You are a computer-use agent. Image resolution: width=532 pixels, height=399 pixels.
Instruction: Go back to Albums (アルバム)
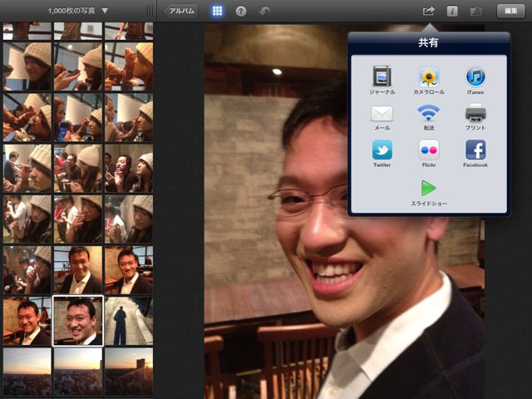pos(181,11)
